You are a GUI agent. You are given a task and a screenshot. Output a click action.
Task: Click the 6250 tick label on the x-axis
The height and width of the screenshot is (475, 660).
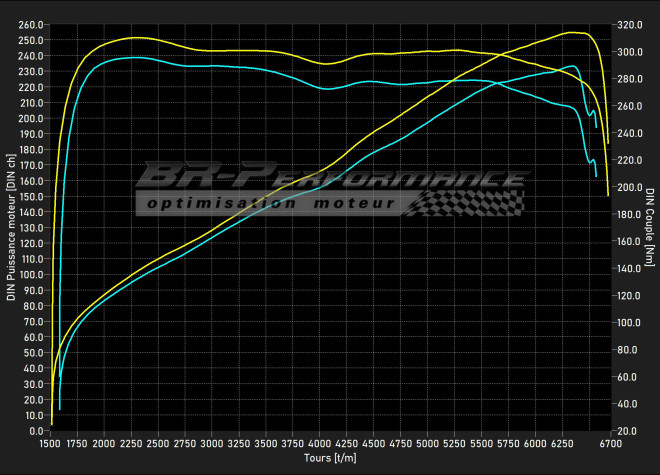click(563, 442)
